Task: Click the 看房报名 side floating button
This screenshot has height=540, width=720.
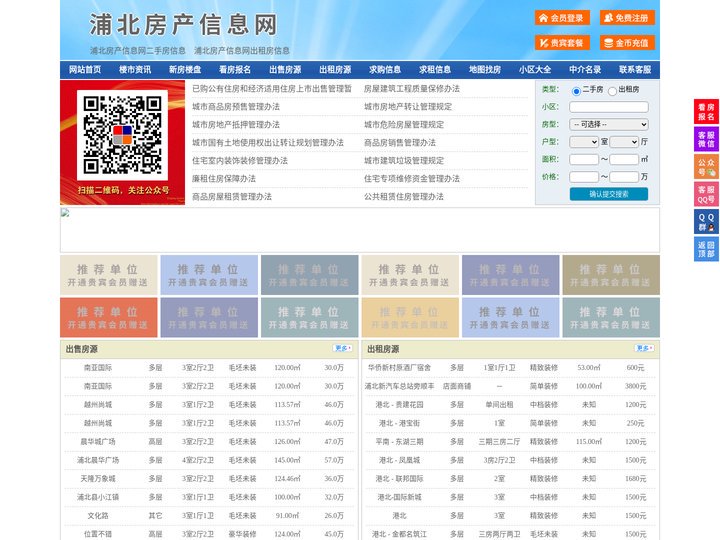Action: click(x=706, y=112)
